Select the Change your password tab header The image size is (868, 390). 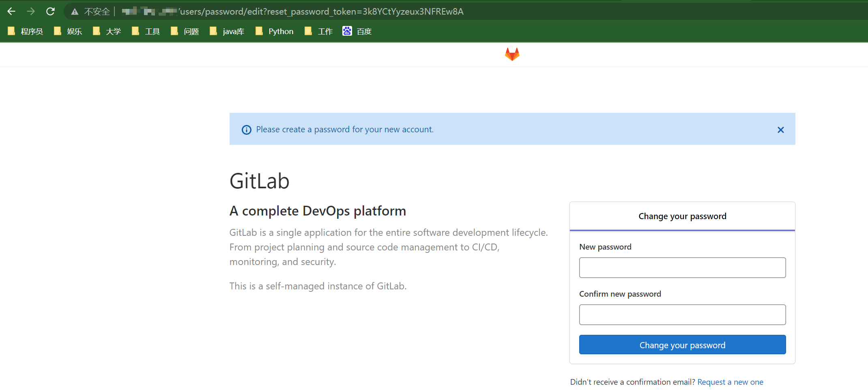(x=682, y=216)
